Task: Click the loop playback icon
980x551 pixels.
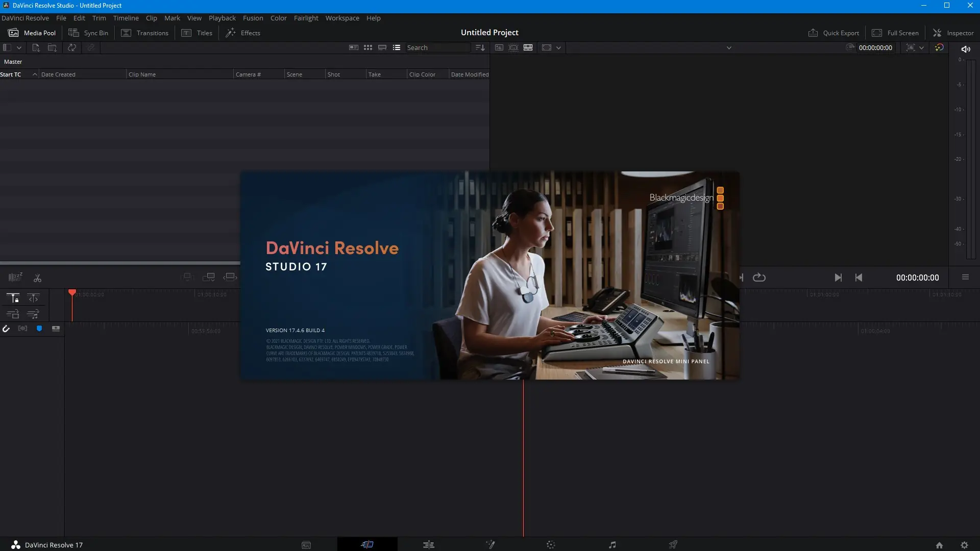Action: point(759,278)
